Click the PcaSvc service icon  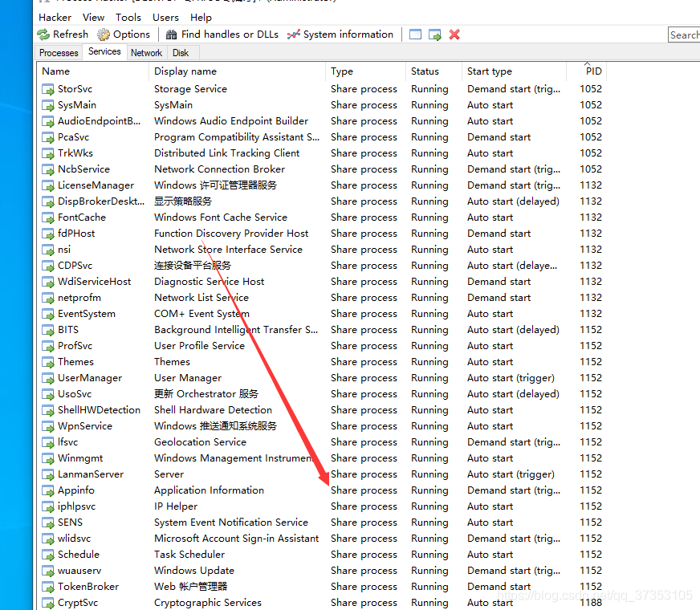pyautogui.click(x=48, y=137)
